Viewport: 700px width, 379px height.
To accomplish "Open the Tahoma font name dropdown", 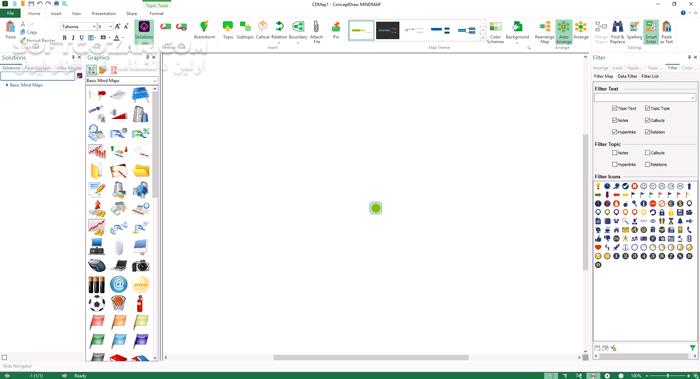I will [94, 27].
